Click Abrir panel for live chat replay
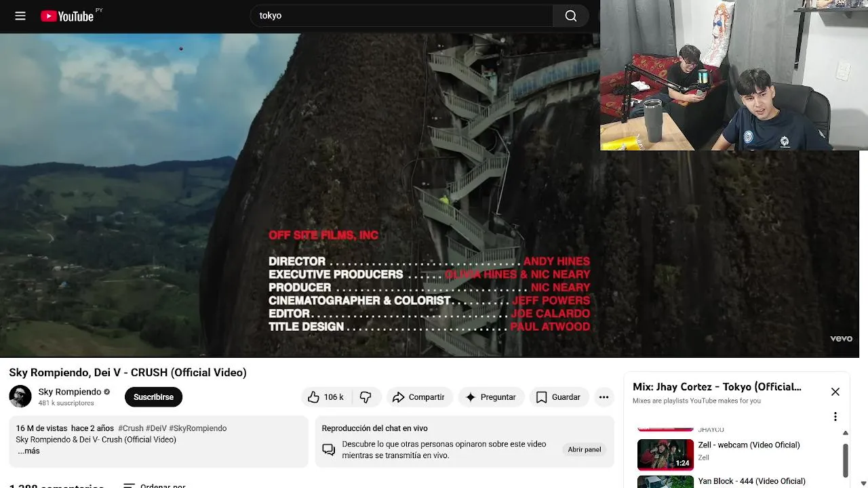The height and width of the screenshot is (488, 868). point(585,449)
